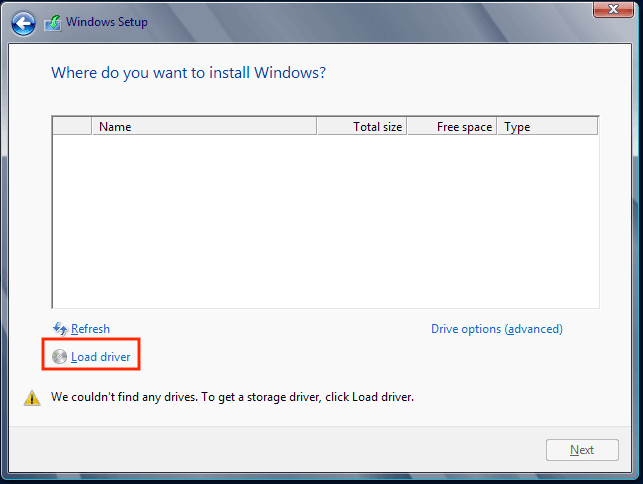Click the Refresh arrows icon
643x484 pixels.
(60, 329)
